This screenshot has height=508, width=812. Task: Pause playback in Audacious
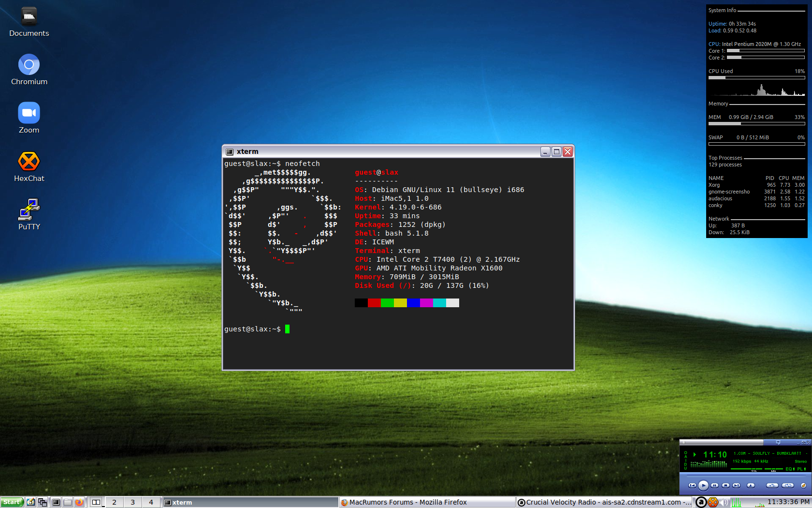pos(714,485)
